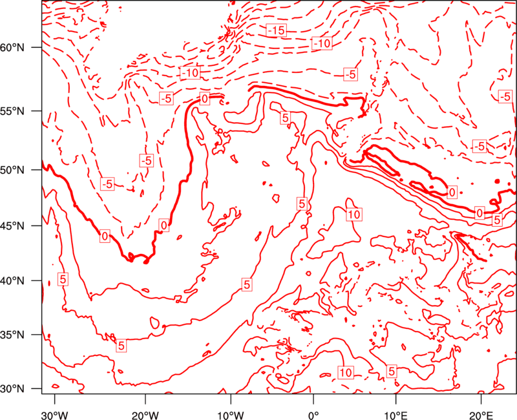The width and height of the screenshot is (517, 420).
Task: Select the 20°W longitude axis label
Action: (x=145, y=415)
